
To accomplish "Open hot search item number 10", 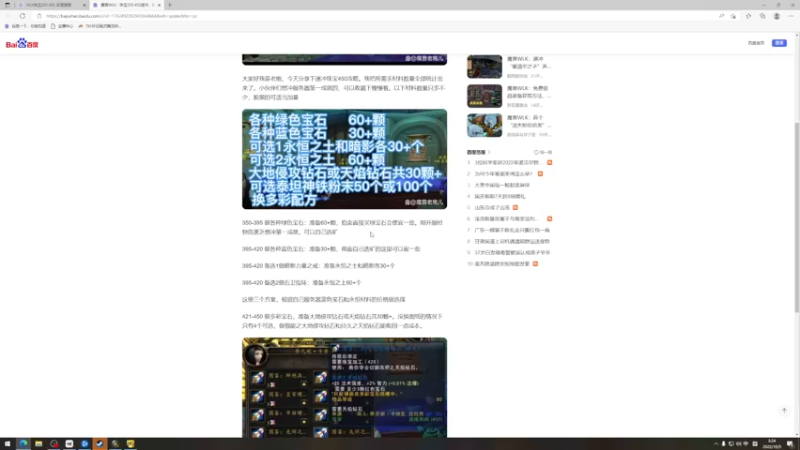I will click(502, 264).
